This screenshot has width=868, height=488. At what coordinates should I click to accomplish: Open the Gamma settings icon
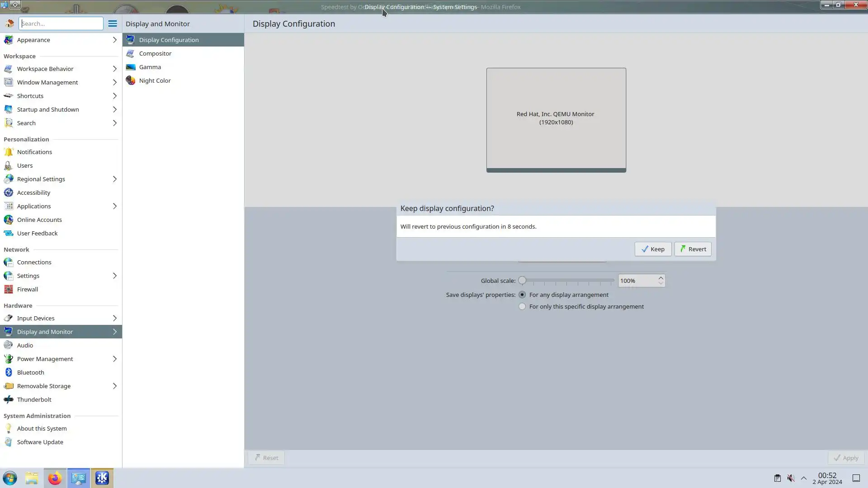[131, 67]
